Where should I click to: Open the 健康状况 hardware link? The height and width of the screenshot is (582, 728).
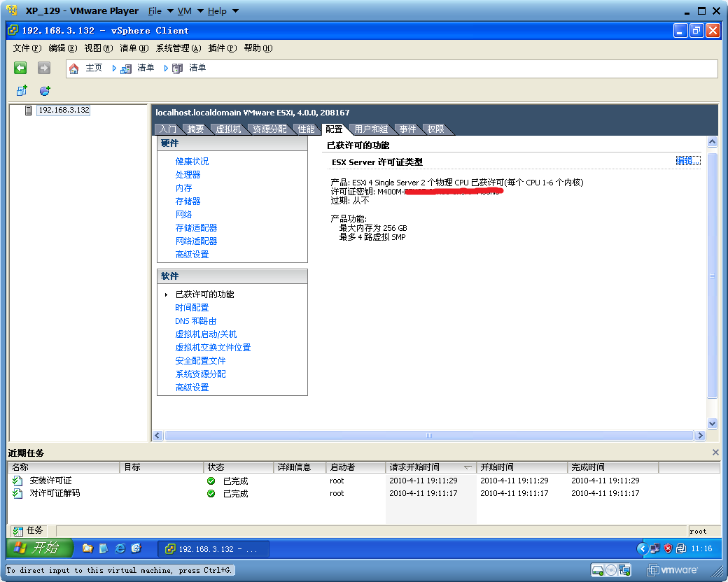point(192,162)
